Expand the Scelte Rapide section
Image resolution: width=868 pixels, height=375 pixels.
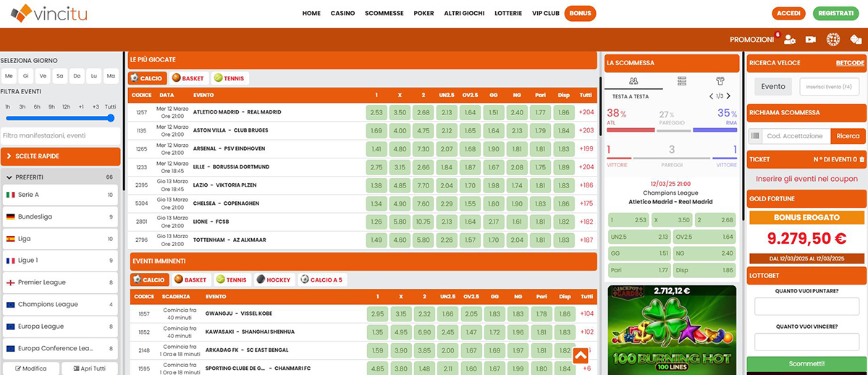60,156
